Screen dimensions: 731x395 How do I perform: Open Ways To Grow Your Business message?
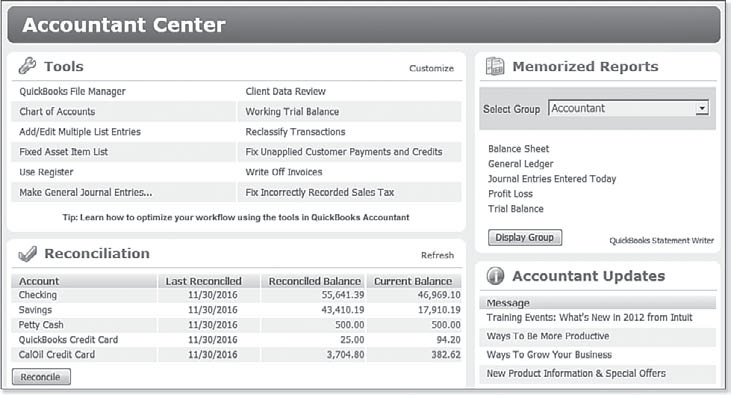coord(549,354)
